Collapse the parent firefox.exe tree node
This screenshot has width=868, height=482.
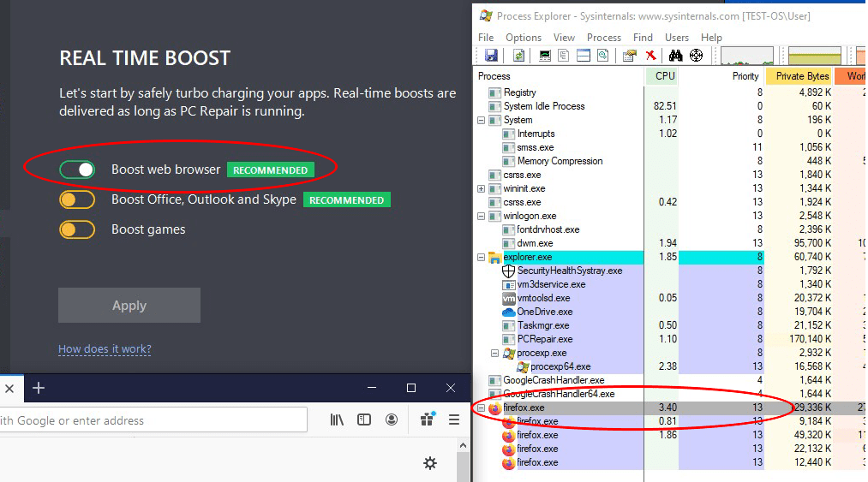click(x=481, y=408)
